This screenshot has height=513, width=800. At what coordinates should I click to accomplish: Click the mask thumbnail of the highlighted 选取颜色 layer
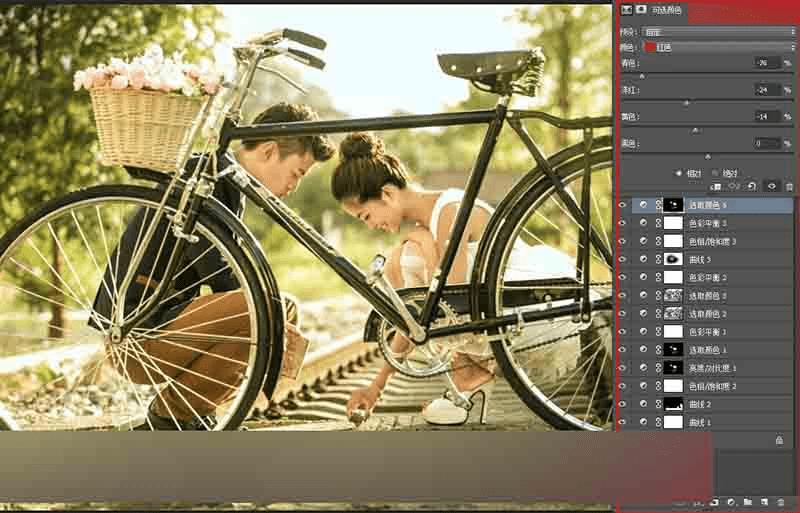click(673, 205)
